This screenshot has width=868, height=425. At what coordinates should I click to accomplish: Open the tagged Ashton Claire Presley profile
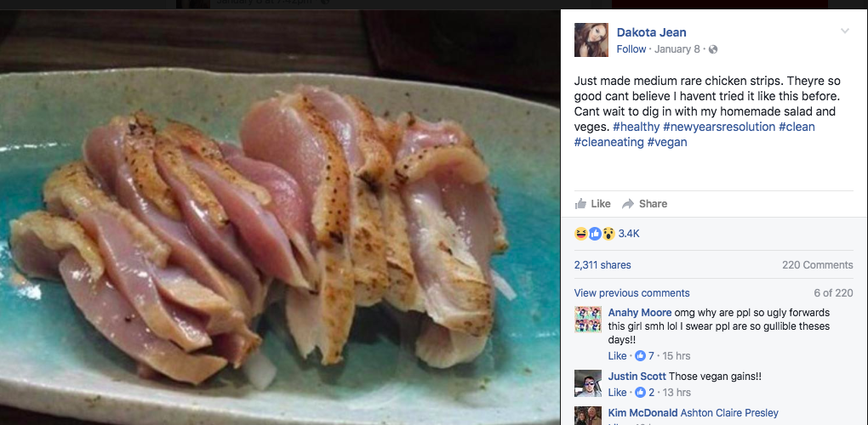click(729, 413)
